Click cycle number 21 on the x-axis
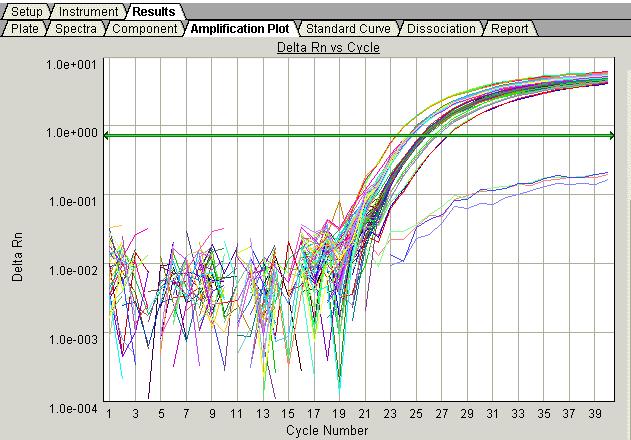The image size is (631, 440). point(365,413)
